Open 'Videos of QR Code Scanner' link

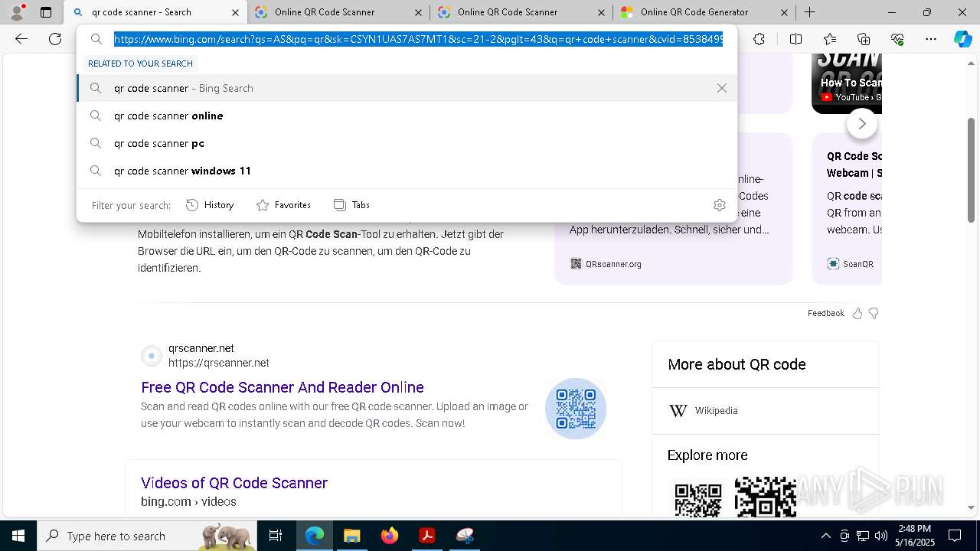234,483
